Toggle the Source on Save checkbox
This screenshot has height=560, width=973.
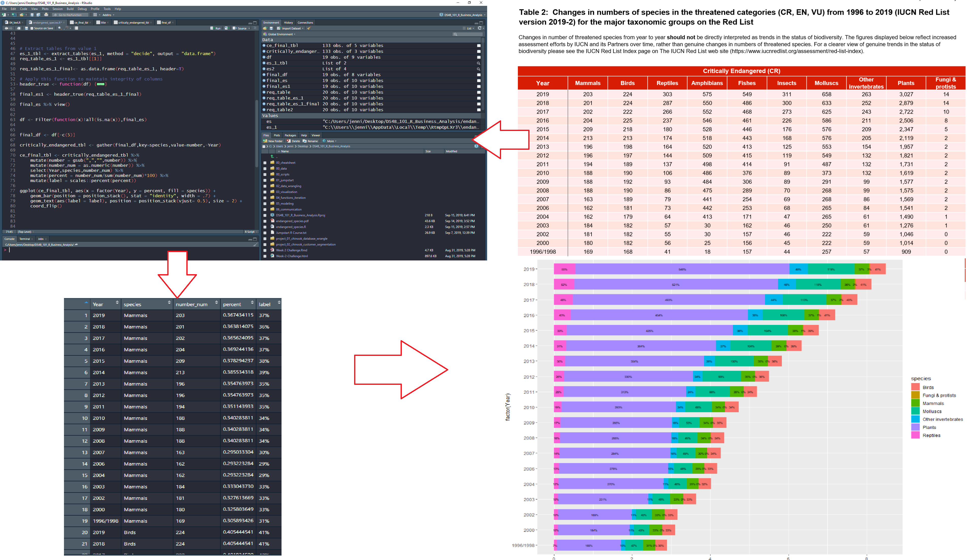32,28
